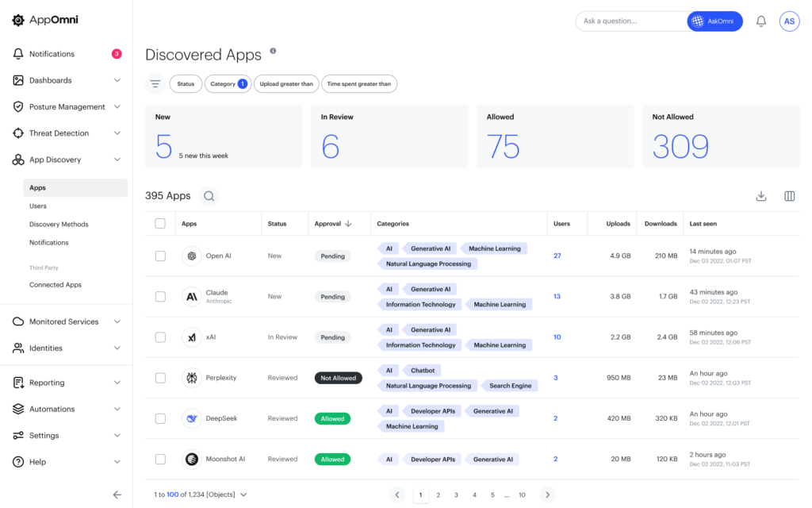Search apps with the magnifier icon
The image size is (812, 508).
pos(209,196)
